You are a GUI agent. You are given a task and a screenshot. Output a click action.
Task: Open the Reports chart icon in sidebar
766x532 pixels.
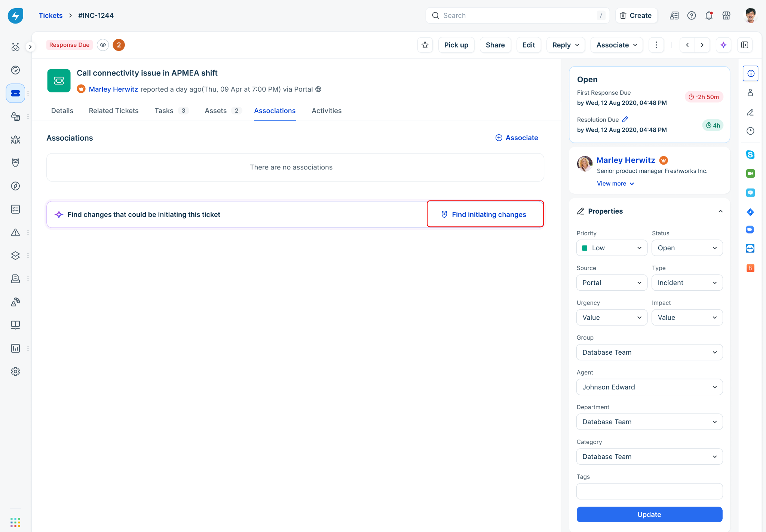pyautogui.click(x=15, y=348)
